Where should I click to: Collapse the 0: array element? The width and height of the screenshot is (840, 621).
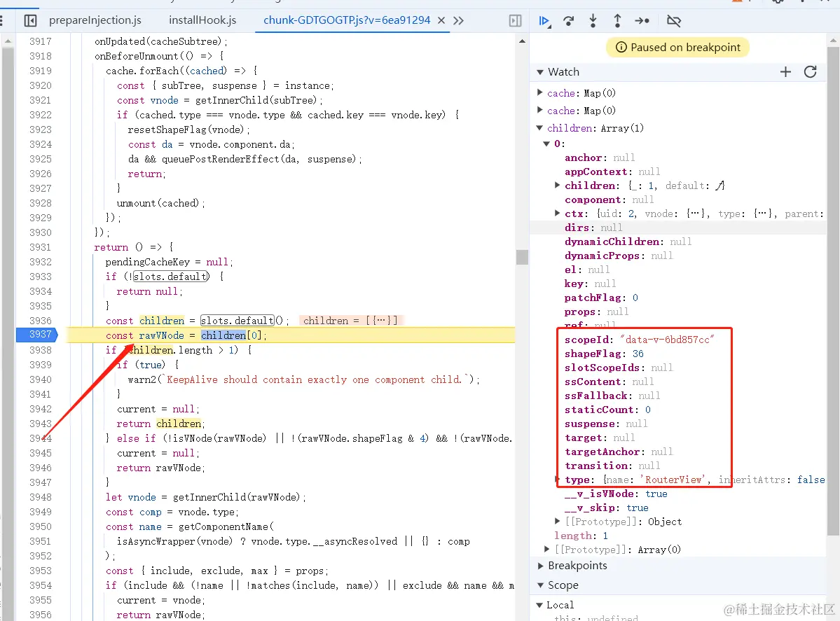546,144
